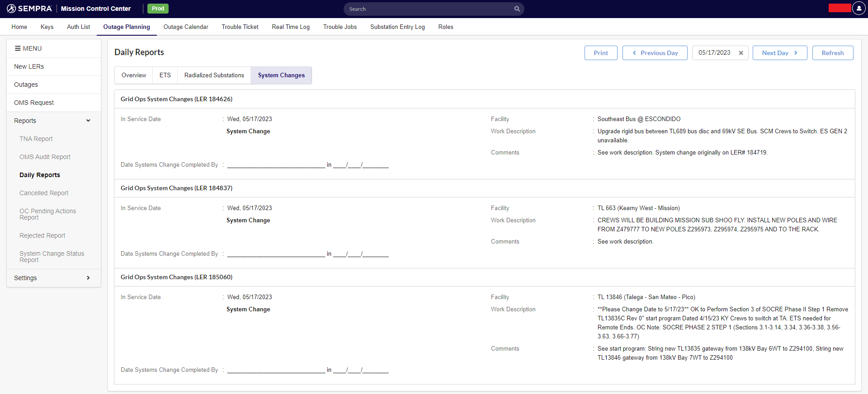Open System Change Status Report
Viewport: 868px width, 394px height.
52,257
